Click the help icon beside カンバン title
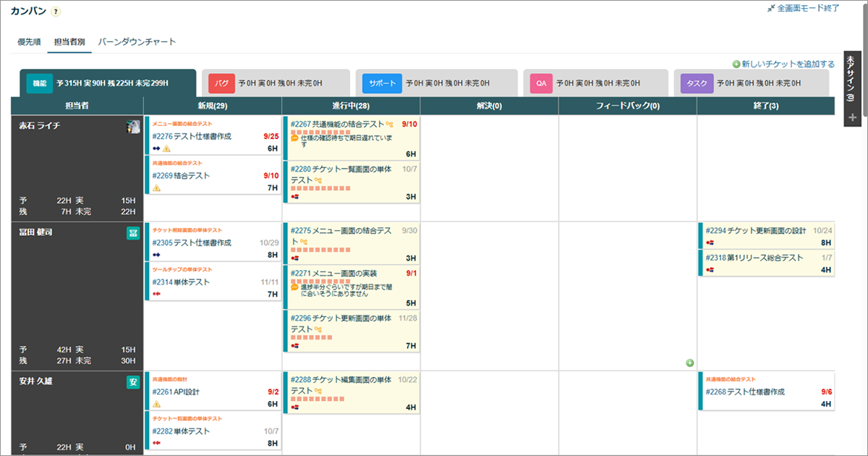This screenshot has height=456, width=868. [x=56, y=12]
